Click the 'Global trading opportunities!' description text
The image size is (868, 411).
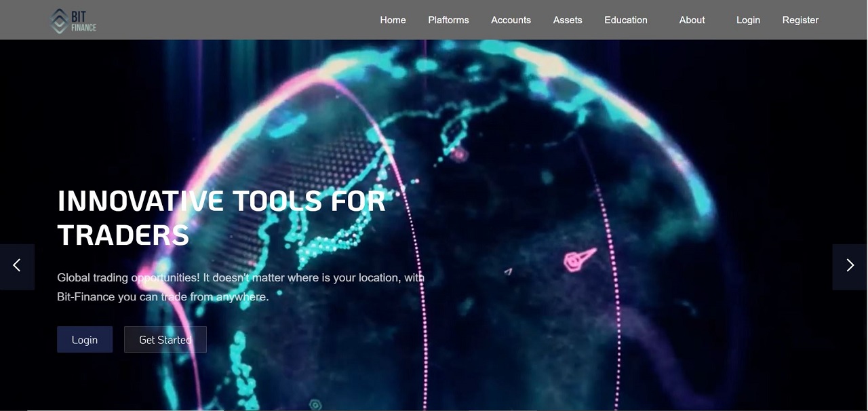tap(241, 287)
